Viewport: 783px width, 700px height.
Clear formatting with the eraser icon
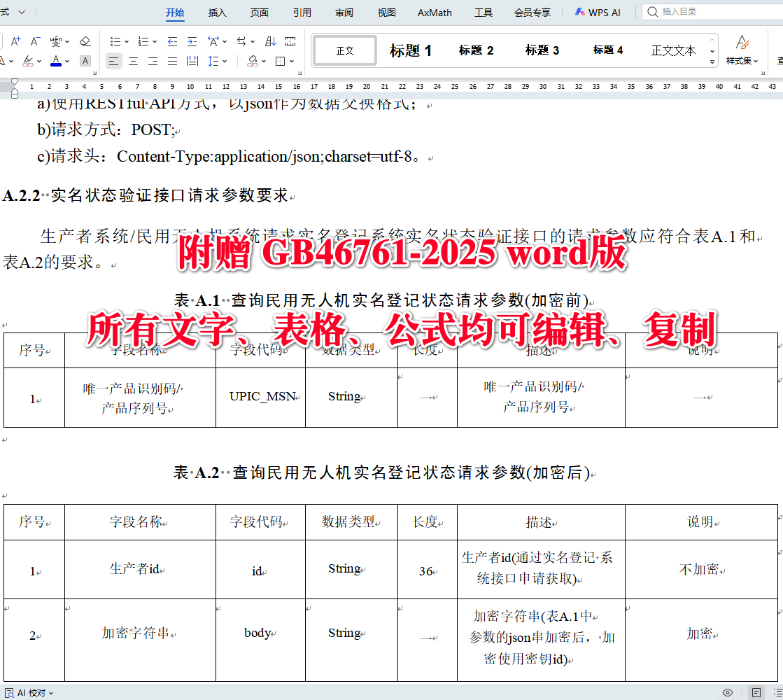point(85,41)
